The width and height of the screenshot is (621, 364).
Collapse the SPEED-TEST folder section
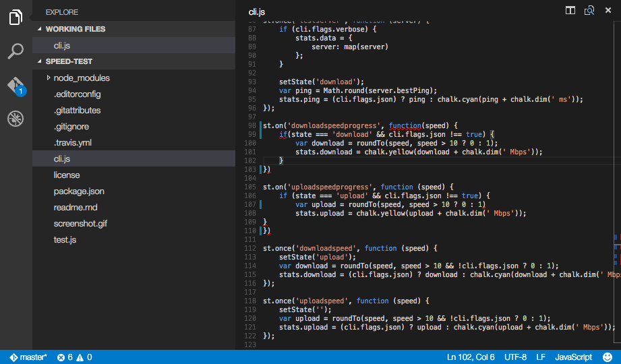[134, 61]
